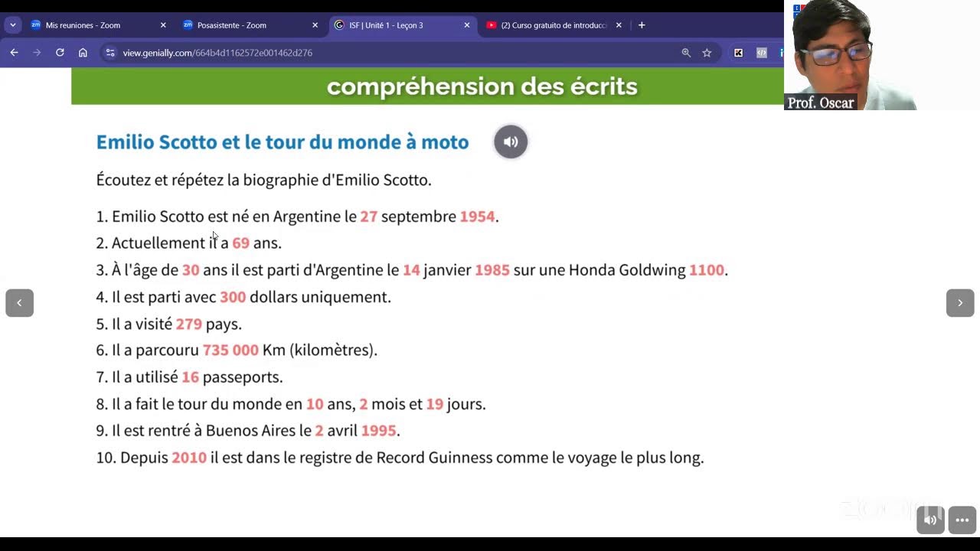The image size is (980, 551).
Task: Open a new browser tab
Action: tap(642, 25)
